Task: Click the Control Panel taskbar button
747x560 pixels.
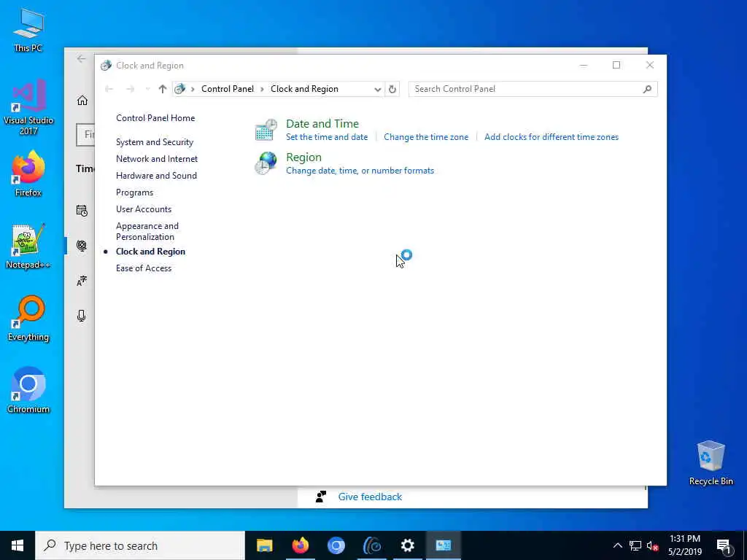Action: pyautogui.click(x=443, y=545)
